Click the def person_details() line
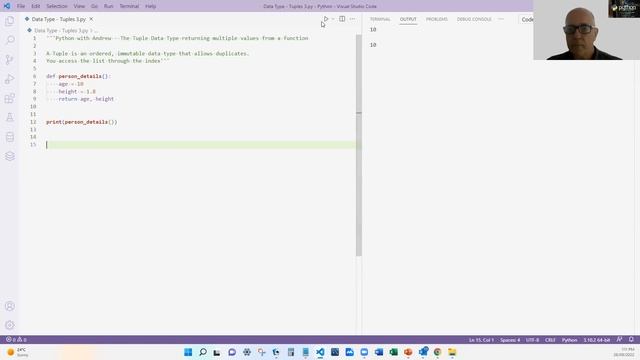Viewport: 640px width, 360px height. [x=78, y=76]
